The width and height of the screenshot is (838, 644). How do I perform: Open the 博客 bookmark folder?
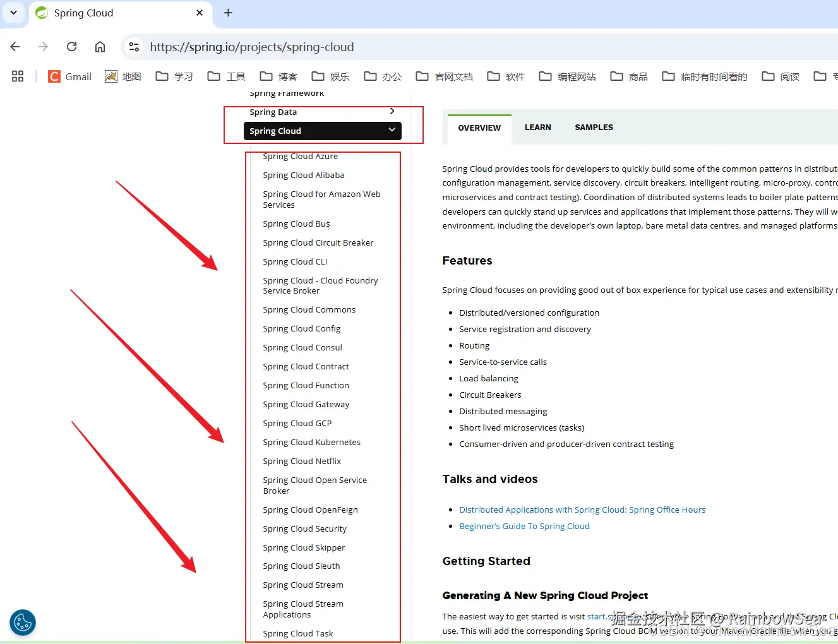278,76
